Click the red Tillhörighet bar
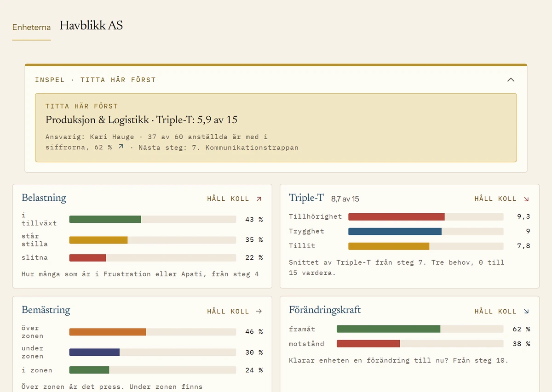552x392 pixels. pyautogui.click(x=397, y=217)
